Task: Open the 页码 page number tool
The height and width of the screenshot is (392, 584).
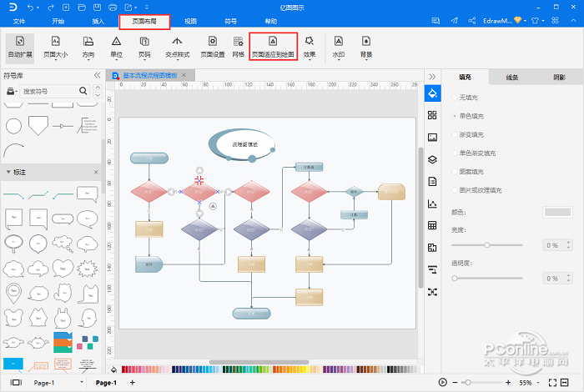Action: click(x=144, y=47)
